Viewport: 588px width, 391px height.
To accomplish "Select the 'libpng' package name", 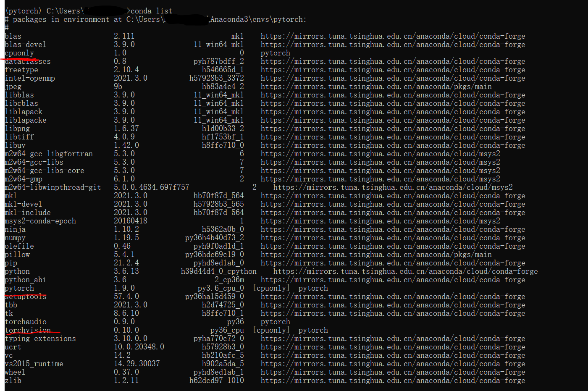I will click(17, 129).
